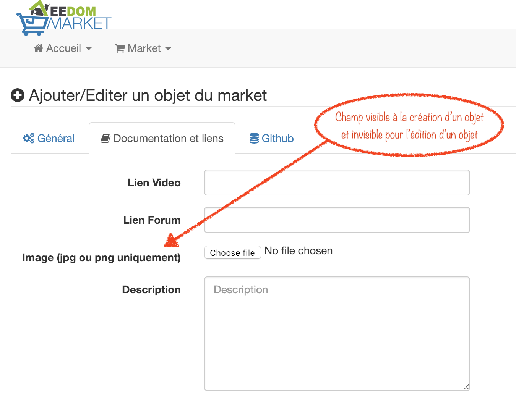516x420 pixels.
Task: Click the 'Description' field label
Action: coord(151,289)
